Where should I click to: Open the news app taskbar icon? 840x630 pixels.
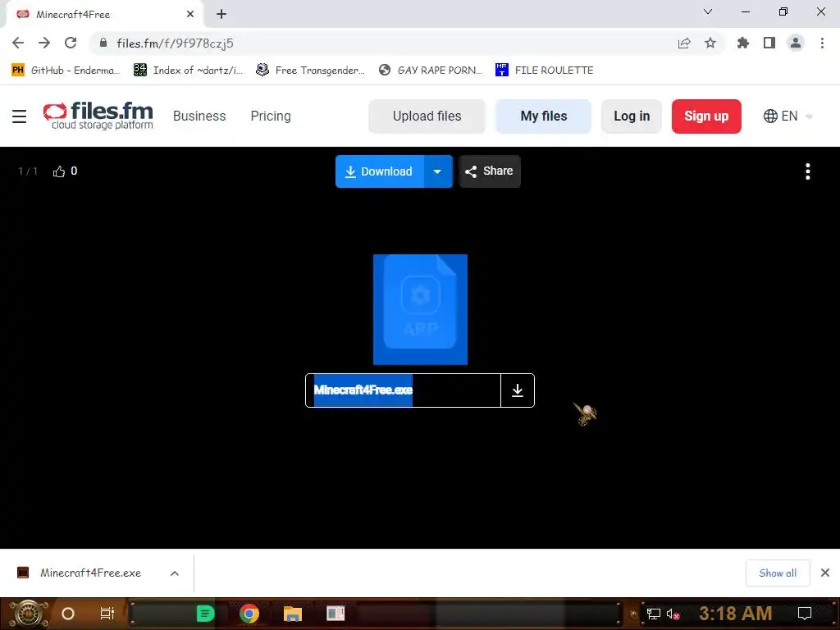336,614
